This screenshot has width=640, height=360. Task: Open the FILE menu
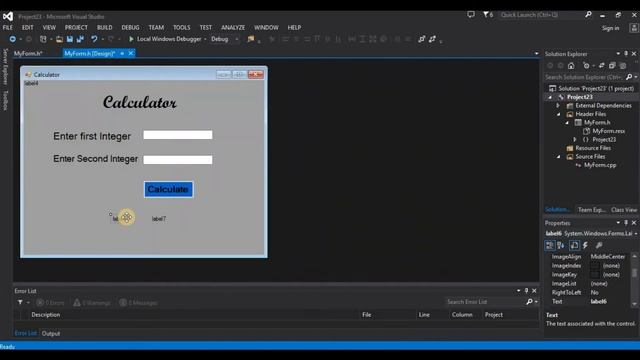(x=7, y=27)
